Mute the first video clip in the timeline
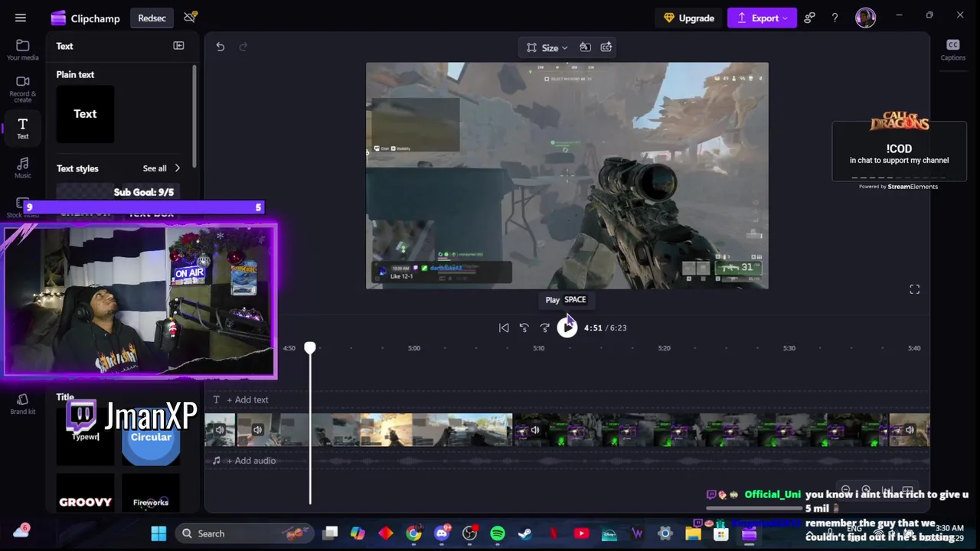 pos(220,430)
